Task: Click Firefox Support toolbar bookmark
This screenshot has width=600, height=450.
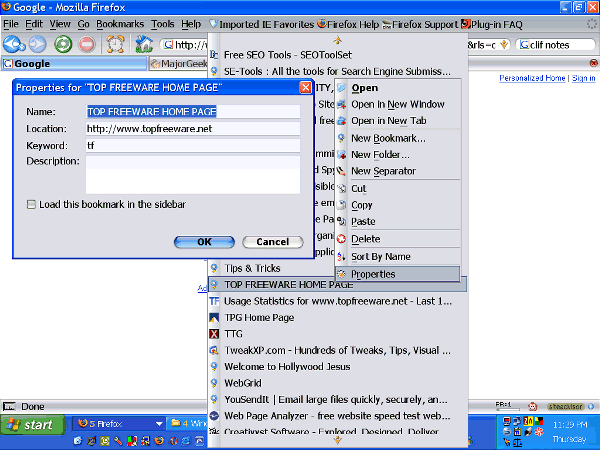Action: 420,24
